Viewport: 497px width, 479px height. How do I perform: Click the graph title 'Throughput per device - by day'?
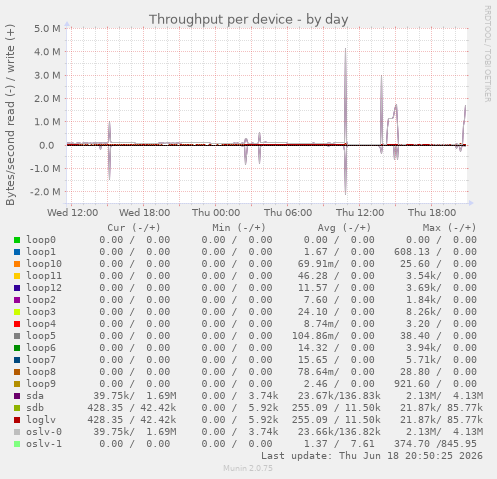(x=249, y=20)
